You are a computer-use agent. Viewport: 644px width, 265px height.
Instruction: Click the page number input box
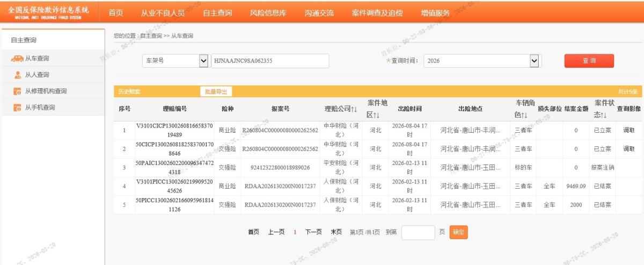pyautogui.click(x=418, y=232)
